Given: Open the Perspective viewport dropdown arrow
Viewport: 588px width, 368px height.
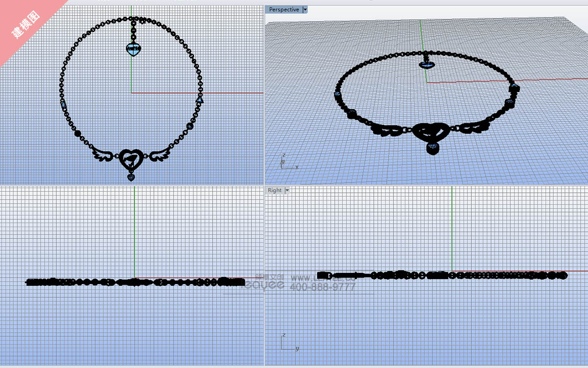Looking at the screenshot, I should coord(305,9).
